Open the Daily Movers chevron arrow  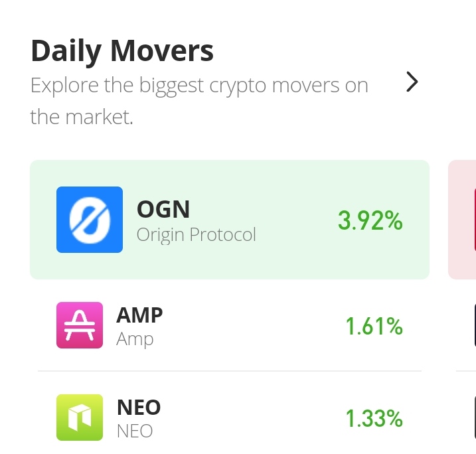[x=412, y=82]
